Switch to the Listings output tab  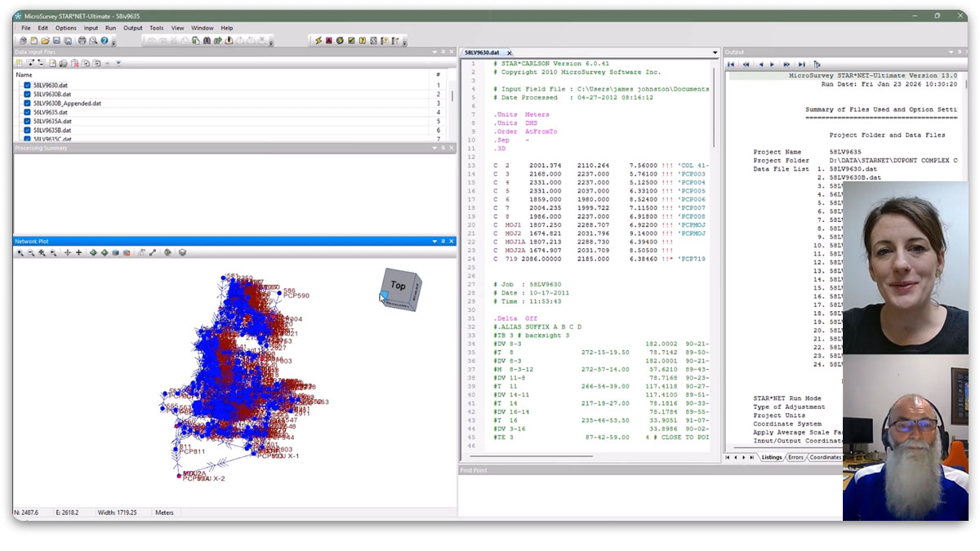[x=771, y=457]
